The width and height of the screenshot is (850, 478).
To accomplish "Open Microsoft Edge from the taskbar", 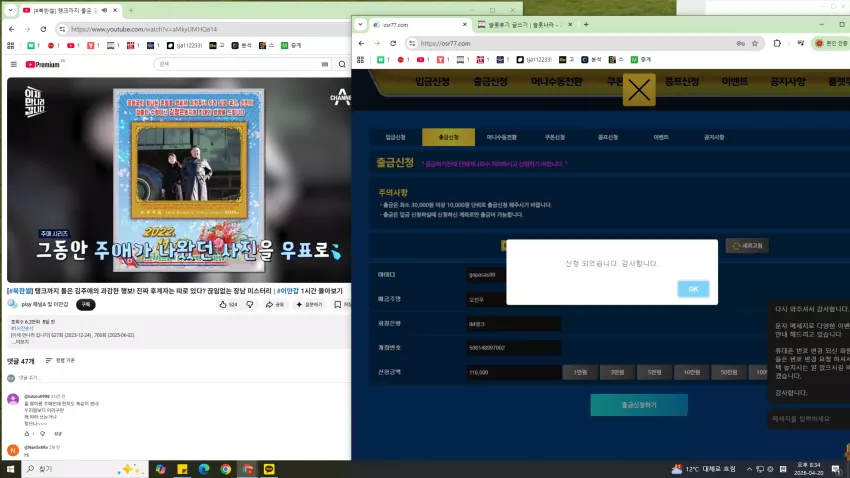I will pos(204,469).
